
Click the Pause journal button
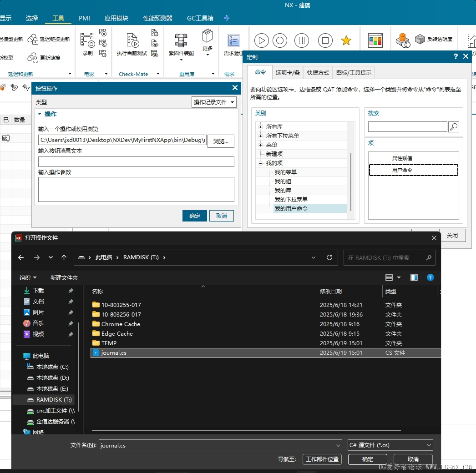pos(302,40)
